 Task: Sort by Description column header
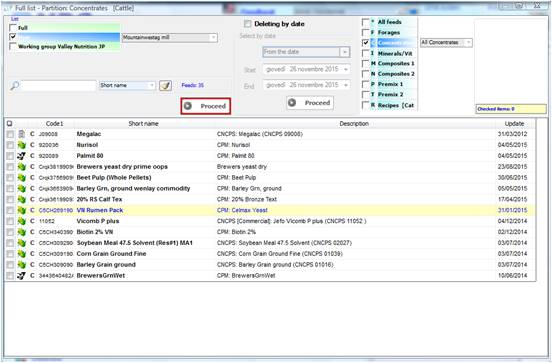[x=354, y=124]
